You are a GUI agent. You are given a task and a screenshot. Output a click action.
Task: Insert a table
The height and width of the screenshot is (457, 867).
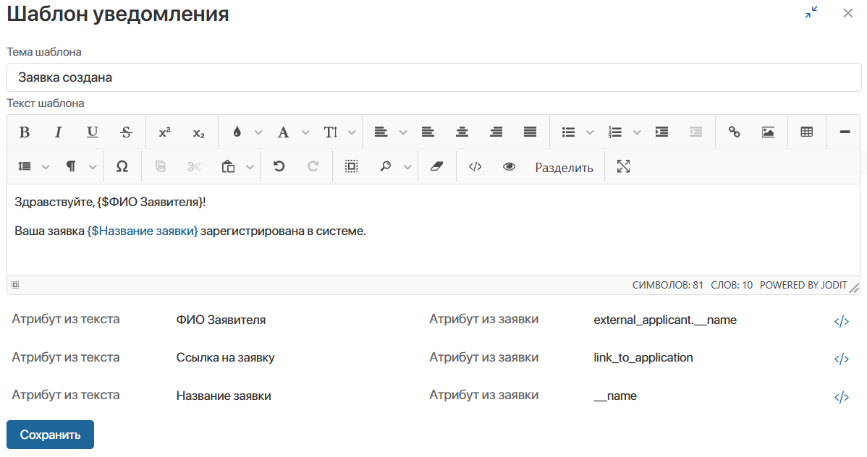point(807,133)
